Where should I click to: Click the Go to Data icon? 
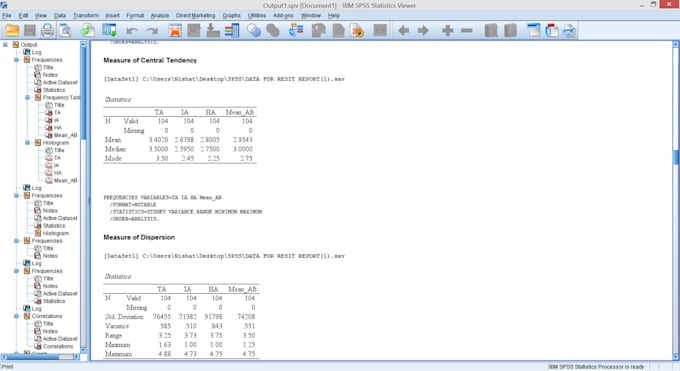pos(175,30)
